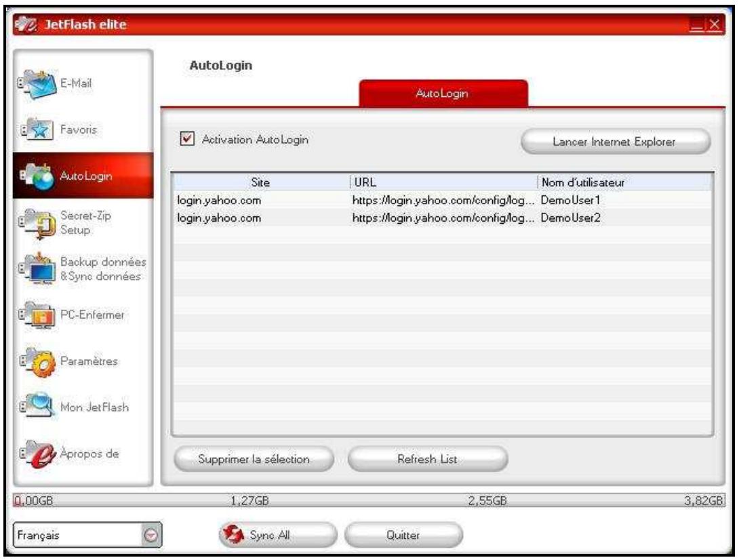Select the Backup données & Sync données label

pos(103,268)
